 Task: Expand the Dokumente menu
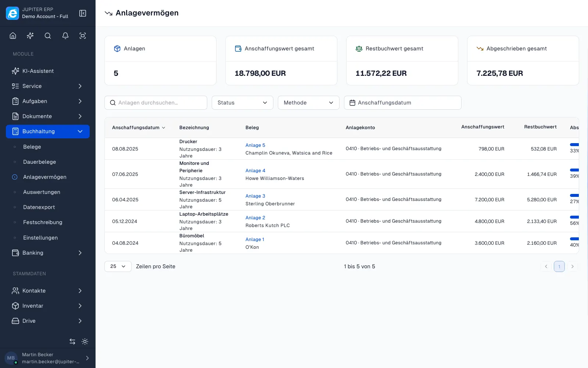pyautogui.click(x=48, y=116)
